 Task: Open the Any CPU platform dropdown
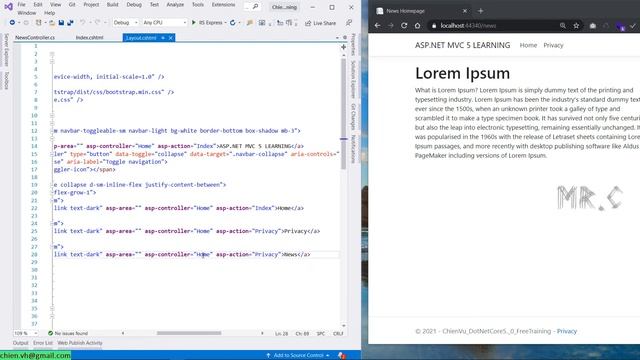click(164, 23)
